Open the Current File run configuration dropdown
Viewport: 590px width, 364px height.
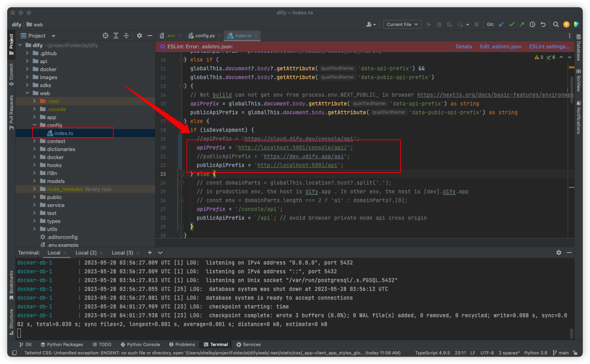402,24
